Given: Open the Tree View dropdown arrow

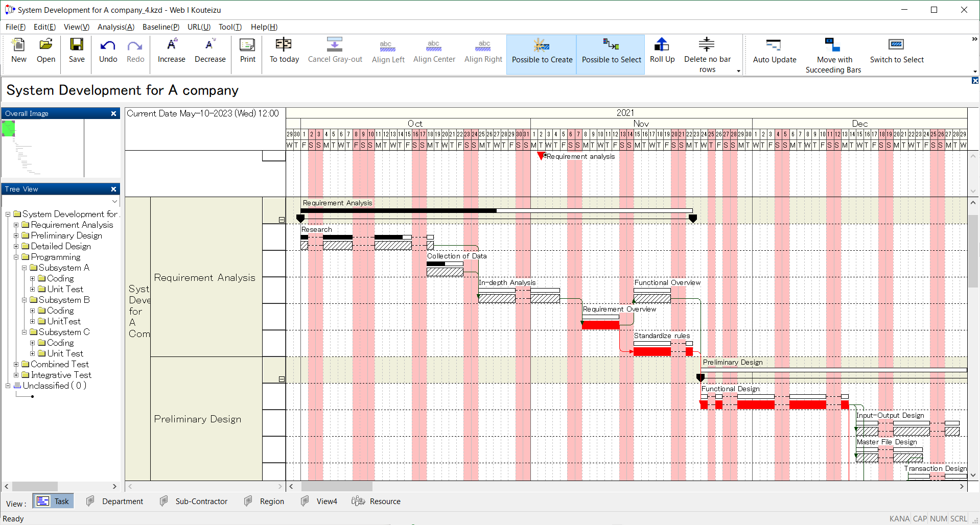Looking at the screenshot, I should click(x=114, y=202).
